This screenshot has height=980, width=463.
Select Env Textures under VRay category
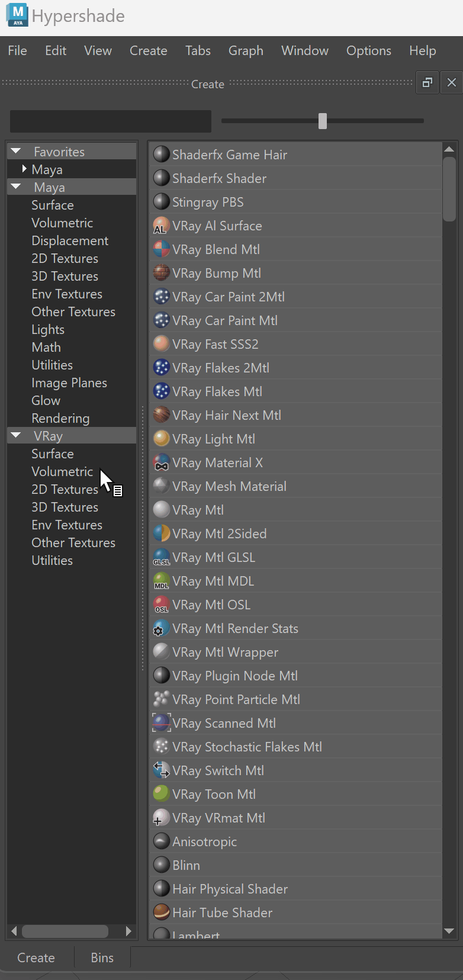pos(67,525)
